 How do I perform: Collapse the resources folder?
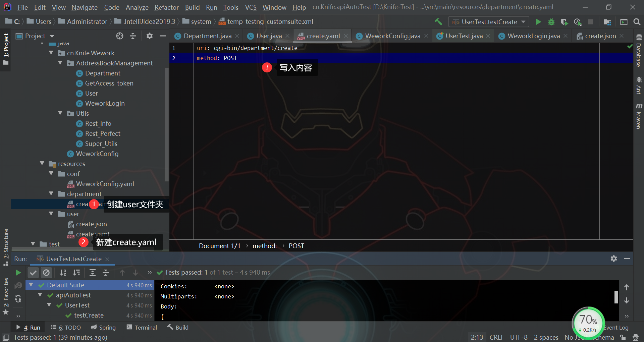[x=42, y=163]
